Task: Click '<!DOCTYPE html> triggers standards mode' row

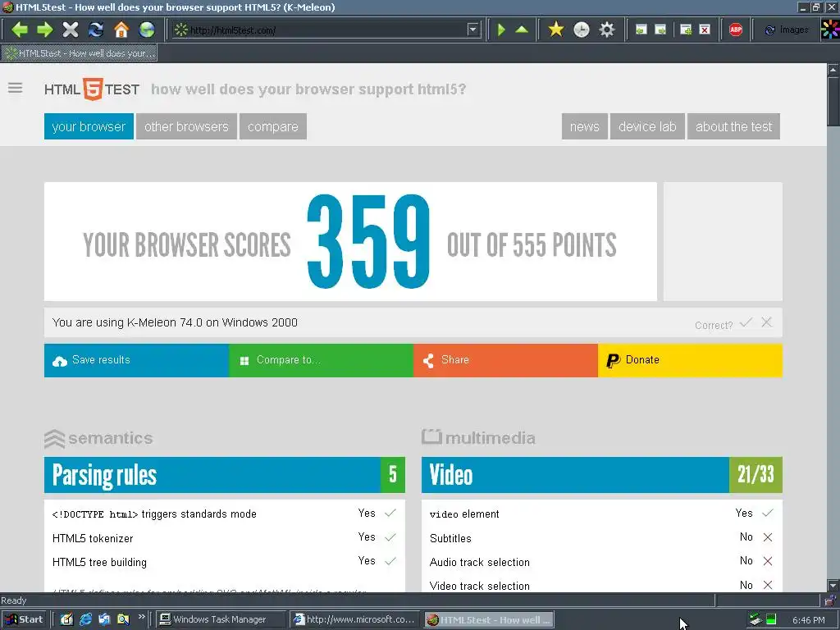Action: (x=225, y=514)
